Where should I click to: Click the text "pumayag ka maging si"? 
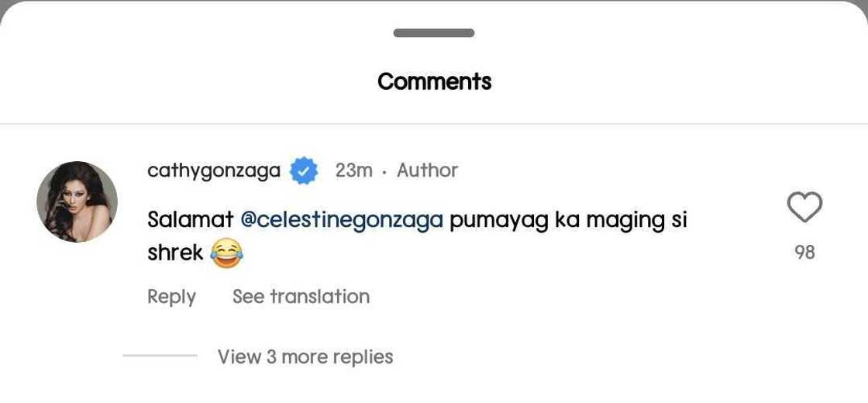[568, 220]
